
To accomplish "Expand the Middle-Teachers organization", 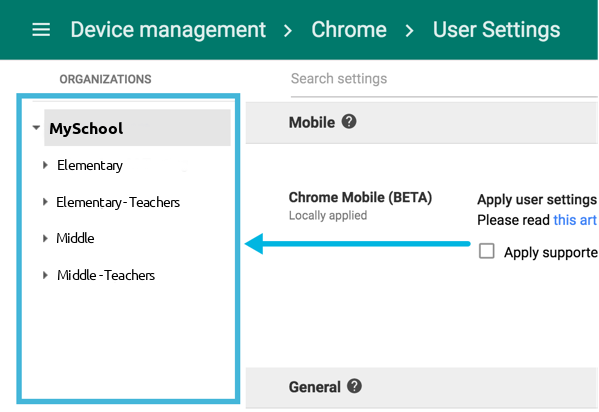I will [x=45, y=275].
